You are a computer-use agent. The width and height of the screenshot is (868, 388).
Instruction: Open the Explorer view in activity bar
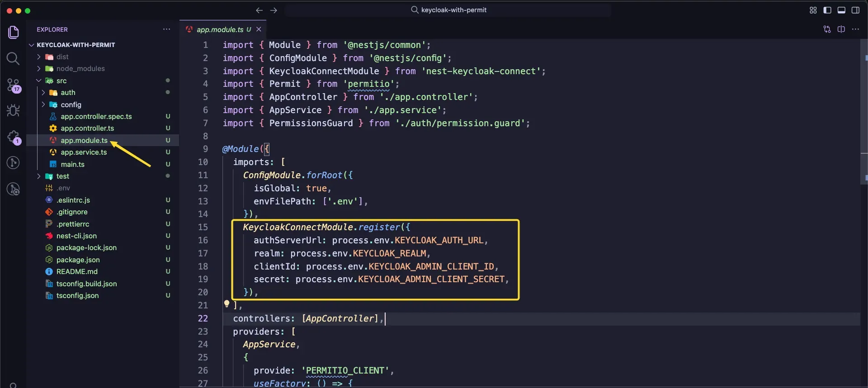(x=14, y=32)
